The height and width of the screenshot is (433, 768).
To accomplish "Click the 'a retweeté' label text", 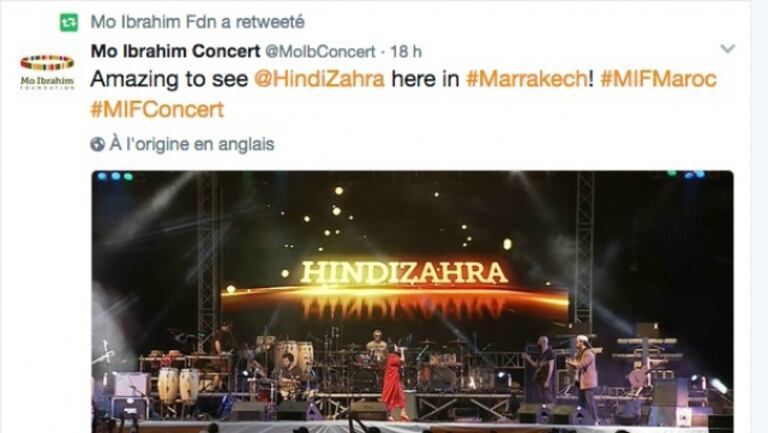I will 263,22.
